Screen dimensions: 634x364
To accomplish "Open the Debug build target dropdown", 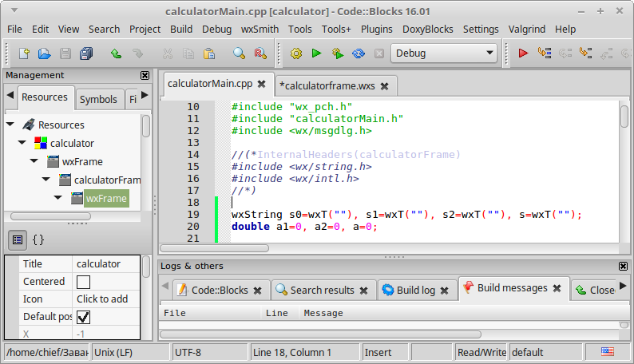I will click(x=443, y=53).
